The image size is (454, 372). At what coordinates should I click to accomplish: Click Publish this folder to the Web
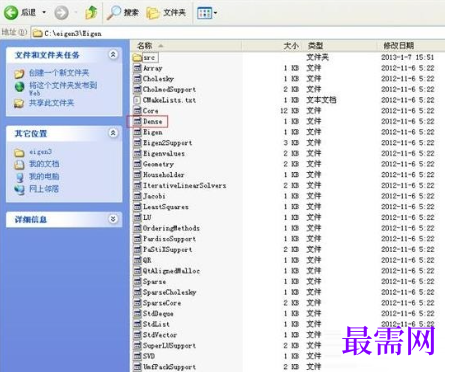[63, 88]
